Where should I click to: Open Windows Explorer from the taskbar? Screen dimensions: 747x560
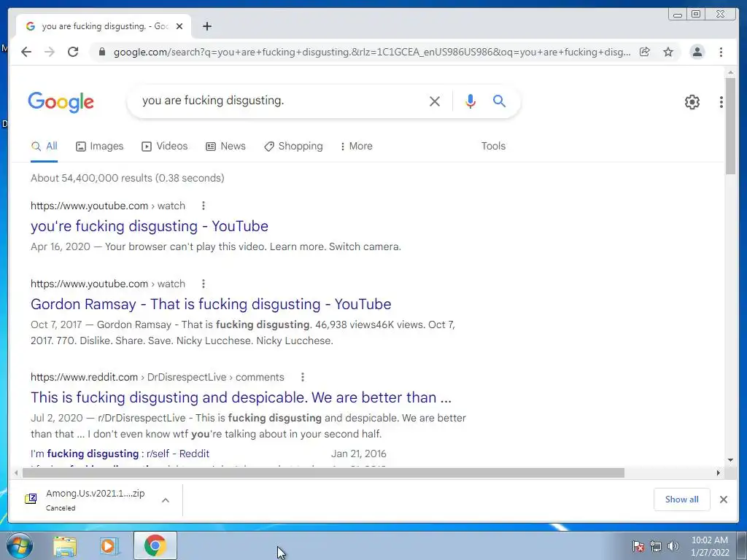click(x=65, y=546)
